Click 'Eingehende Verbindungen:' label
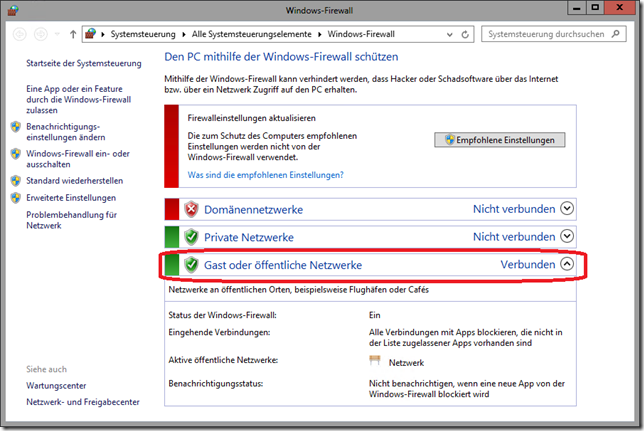This screenshot has width=644, height=431. (219, 332)
